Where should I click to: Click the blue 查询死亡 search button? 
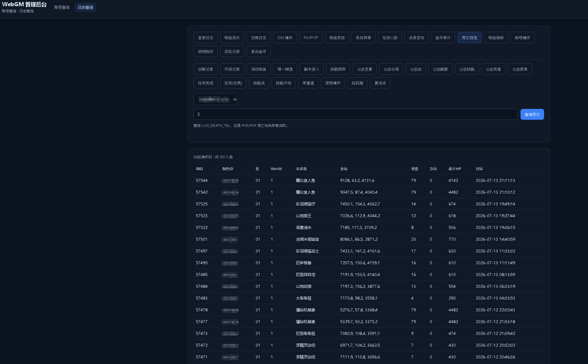pos(532,114)
